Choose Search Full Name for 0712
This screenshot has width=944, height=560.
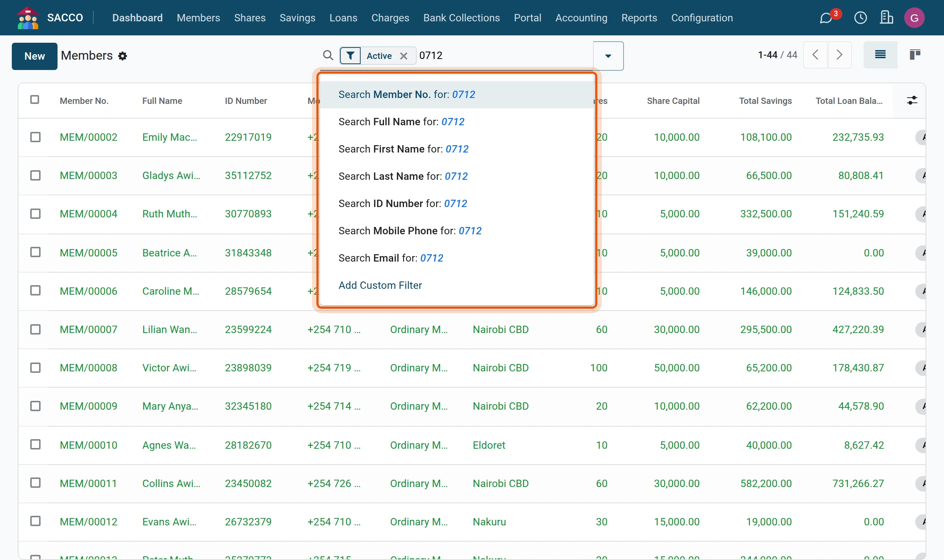[457, 122]
